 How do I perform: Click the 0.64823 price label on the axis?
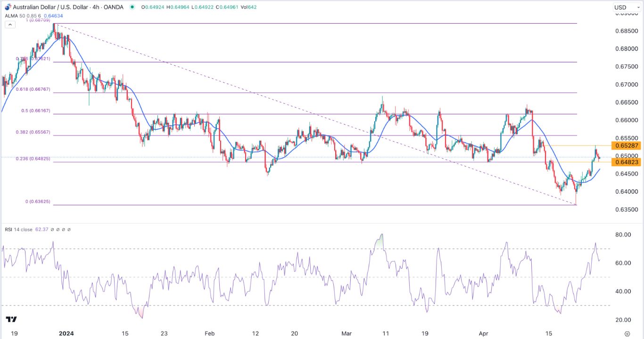click(x=626, y=162)
